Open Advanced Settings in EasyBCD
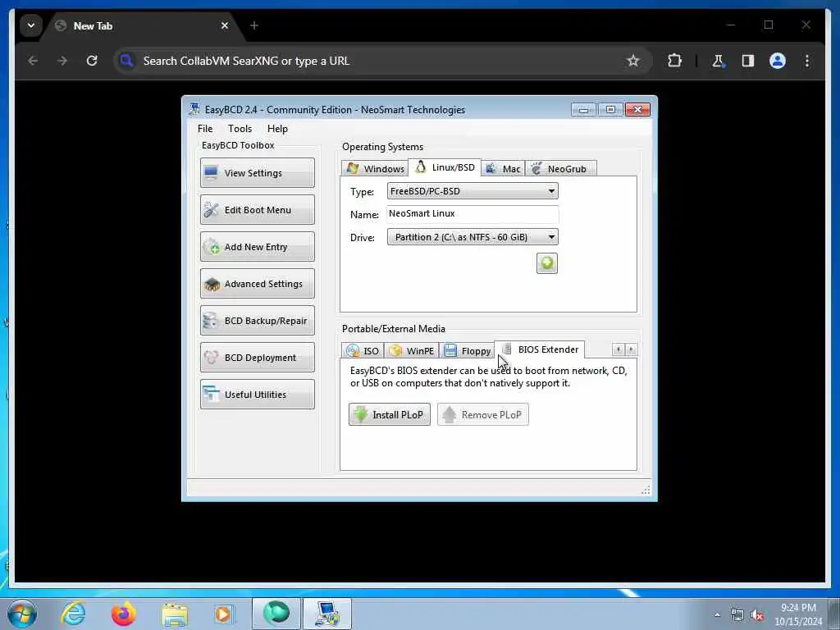 pos(257,283)
